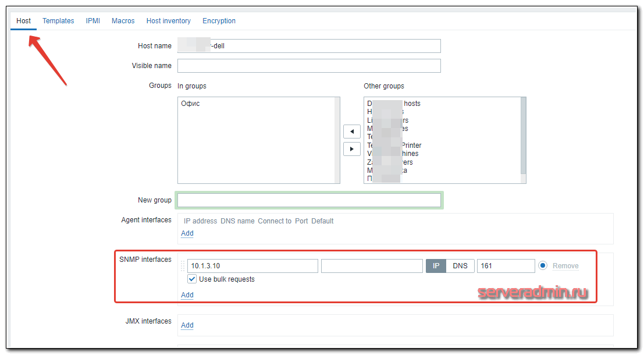
Task: Remove the SNMP interface
Action: (x=565, y=266)
